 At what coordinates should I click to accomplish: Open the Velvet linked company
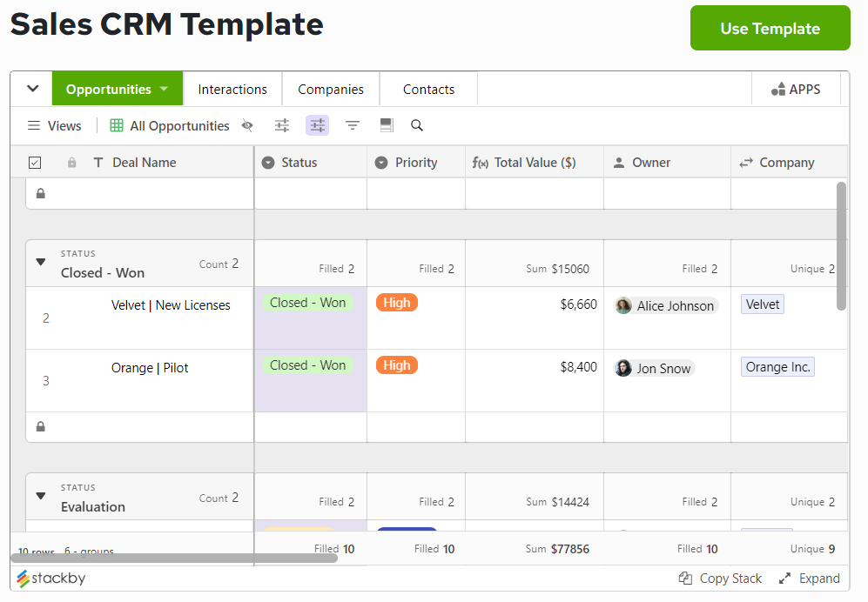click(763, 304)
